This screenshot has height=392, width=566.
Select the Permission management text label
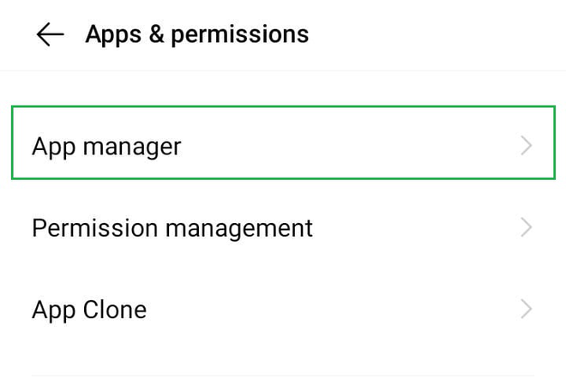(172, 228)
